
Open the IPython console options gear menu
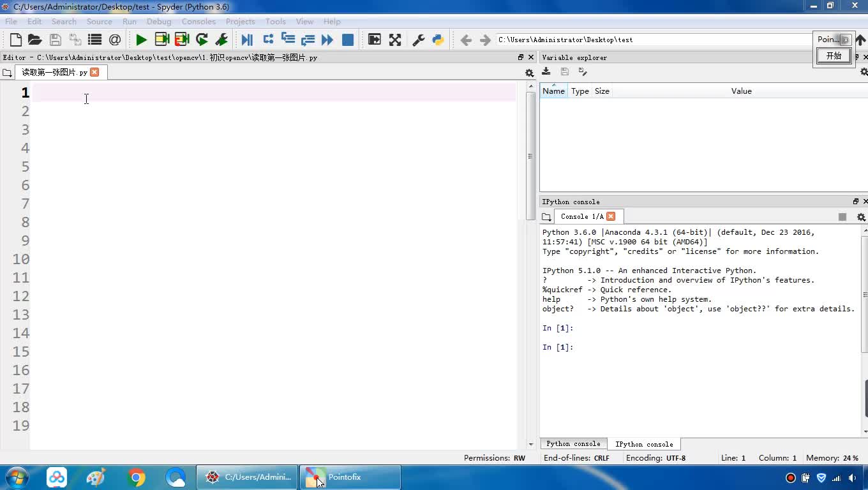pyautogui.click(x=861, y=217)
